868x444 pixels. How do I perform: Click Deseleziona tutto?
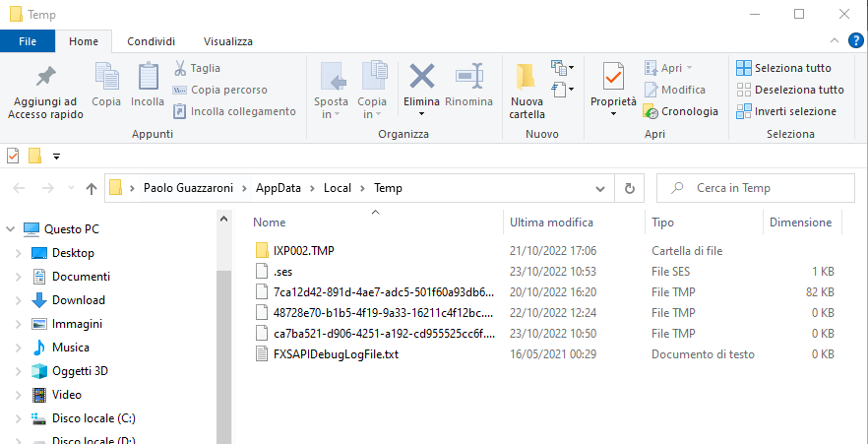pos(790,90)
